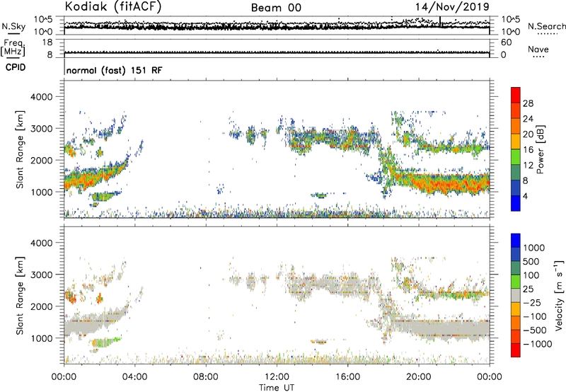The width and height of the screenshot is (566, 392).
Task: Click the '4000' tick on power panel axis
Action: click(41, 97)
